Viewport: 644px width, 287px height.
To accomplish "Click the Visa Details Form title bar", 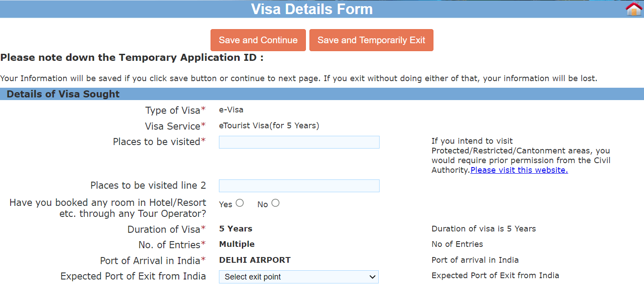I will (312, 9).
